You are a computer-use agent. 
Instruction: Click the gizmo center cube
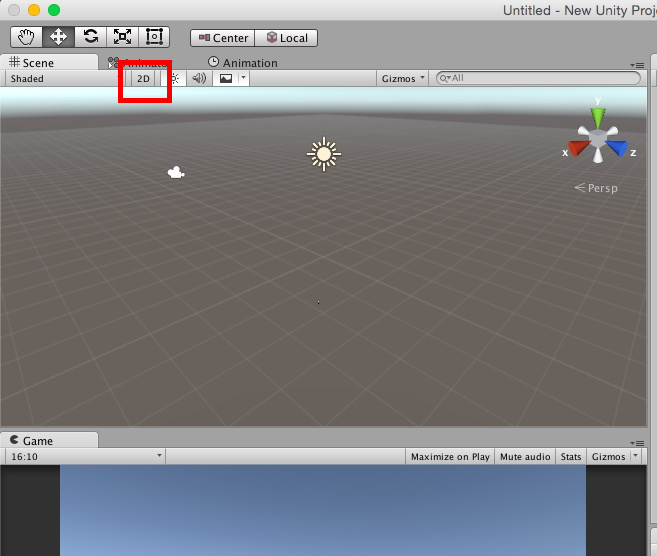click(598, 139)
